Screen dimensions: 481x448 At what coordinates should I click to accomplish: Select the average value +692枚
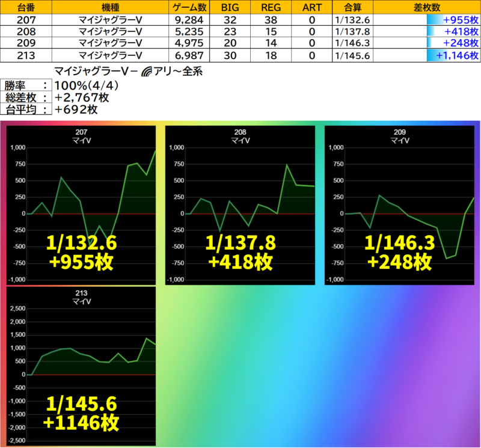[76, 109]
